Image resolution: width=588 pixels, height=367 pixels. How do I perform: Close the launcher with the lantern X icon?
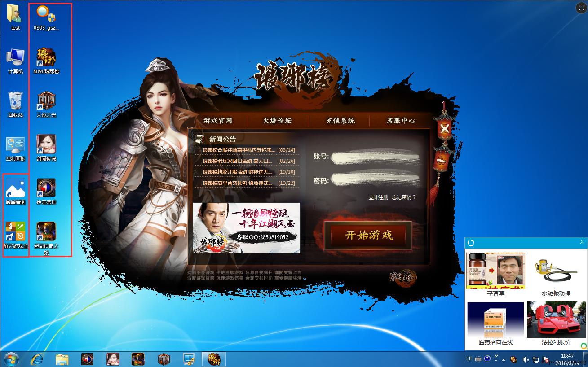(x=444, y=129)
